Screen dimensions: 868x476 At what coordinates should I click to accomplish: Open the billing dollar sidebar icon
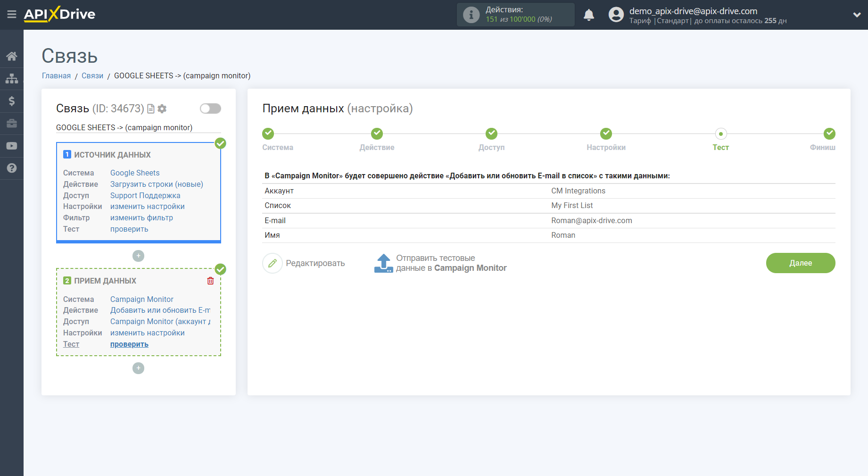[x=12, y=101]
